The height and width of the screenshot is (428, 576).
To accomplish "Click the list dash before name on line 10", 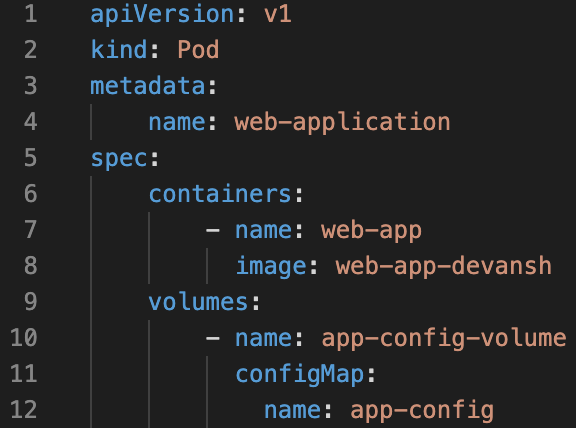I will point(213,339).
